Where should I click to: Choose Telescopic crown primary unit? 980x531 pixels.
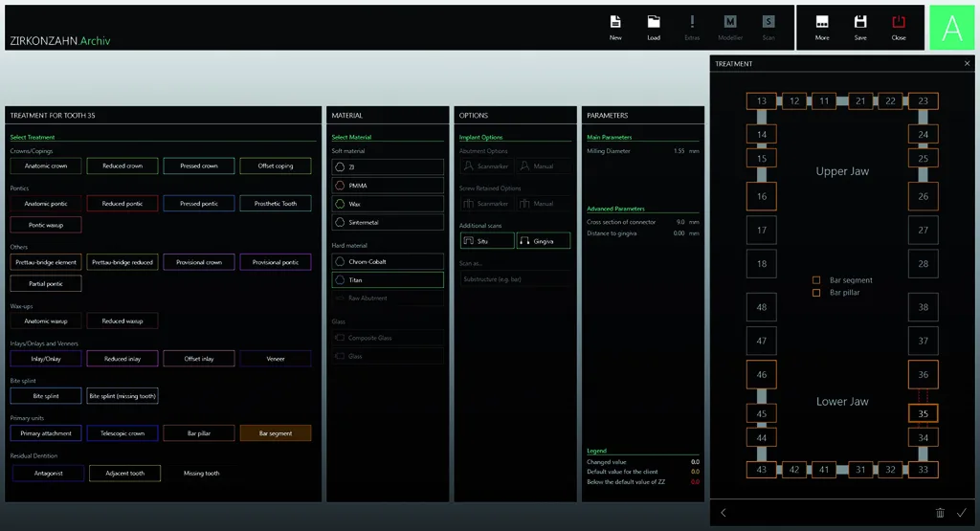(x=122, y=433)
